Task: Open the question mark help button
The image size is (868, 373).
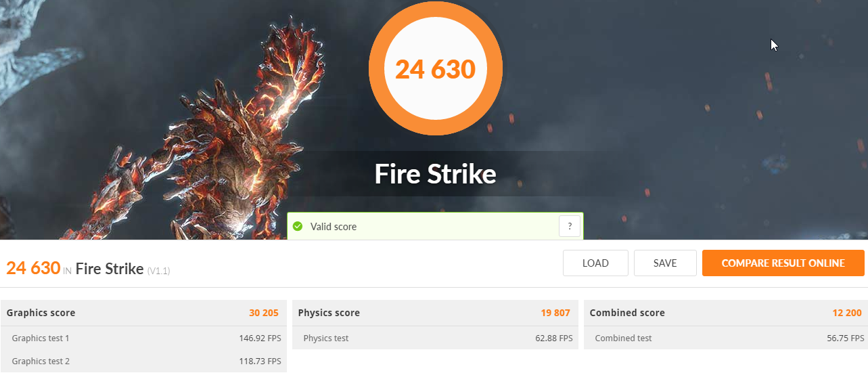Action: click(570, 226)
